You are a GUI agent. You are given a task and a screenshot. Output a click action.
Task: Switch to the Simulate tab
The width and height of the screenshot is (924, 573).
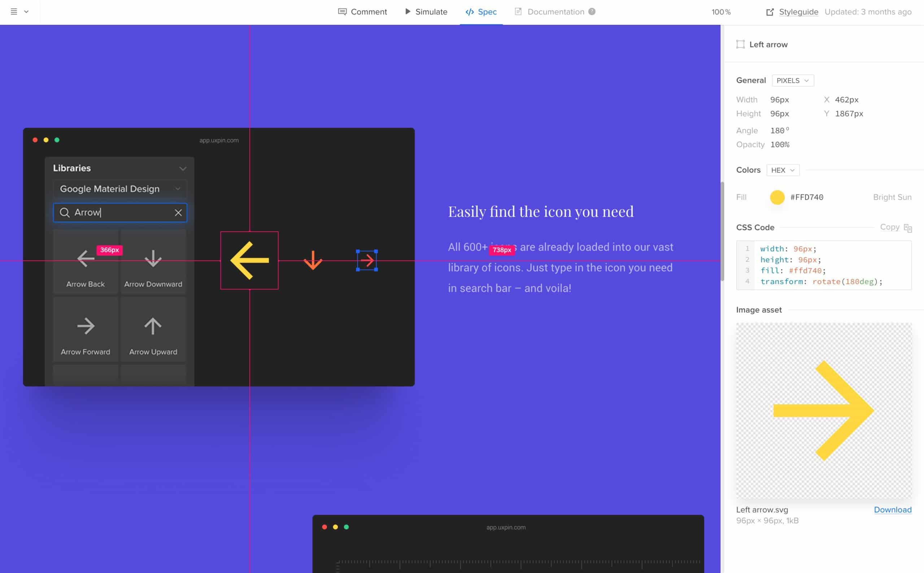tap(426, 12)
